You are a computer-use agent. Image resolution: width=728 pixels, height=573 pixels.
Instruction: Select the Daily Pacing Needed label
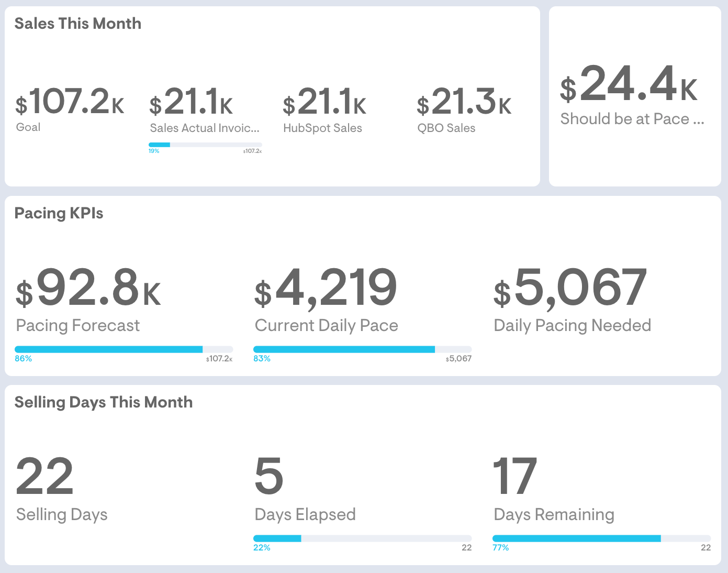573,326
